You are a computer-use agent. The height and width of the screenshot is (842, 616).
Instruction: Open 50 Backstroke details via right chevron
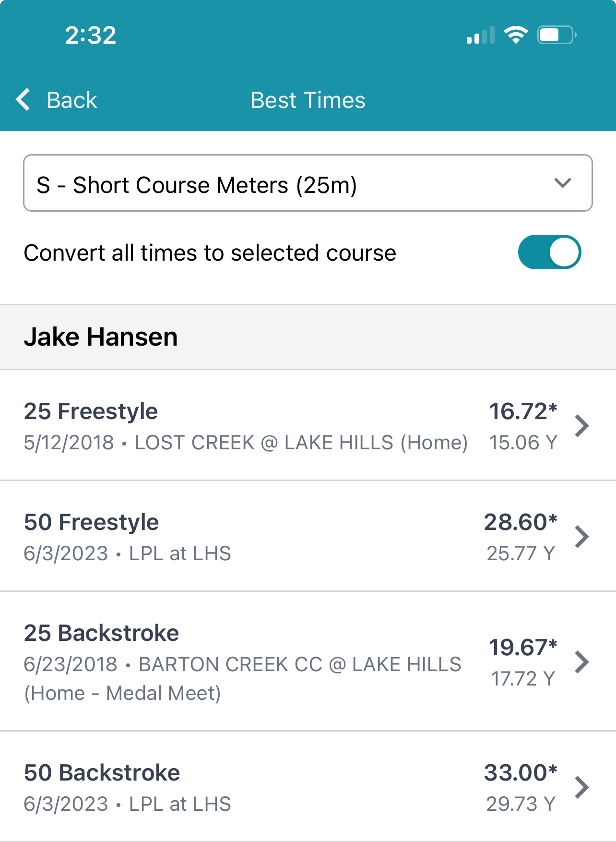(x=582, y=787)
